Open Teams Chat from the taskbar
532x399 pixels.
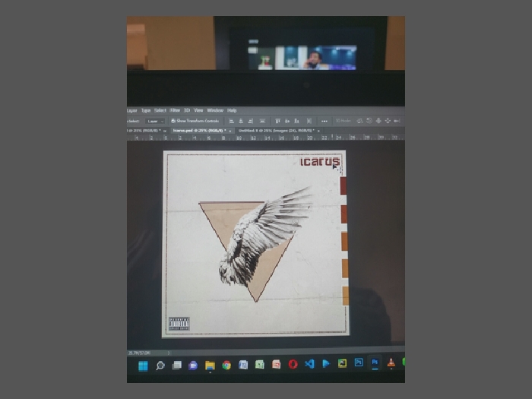[193, 366]
